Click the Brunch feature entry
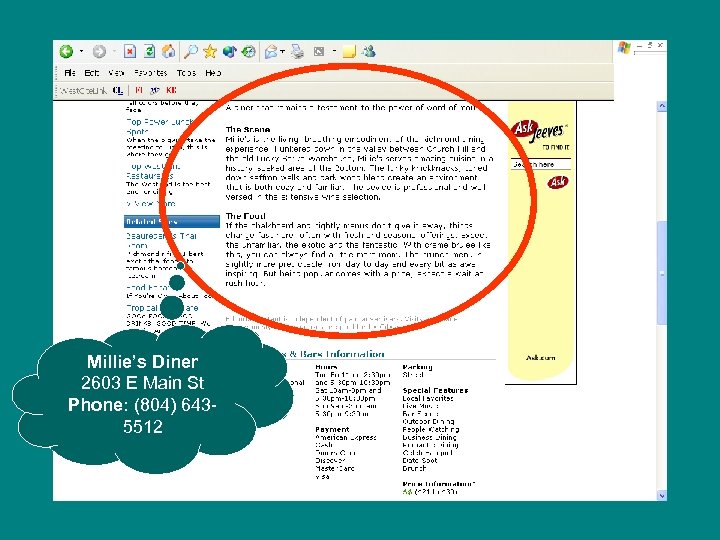The image size is (720, 540). (x=414, y=468)
